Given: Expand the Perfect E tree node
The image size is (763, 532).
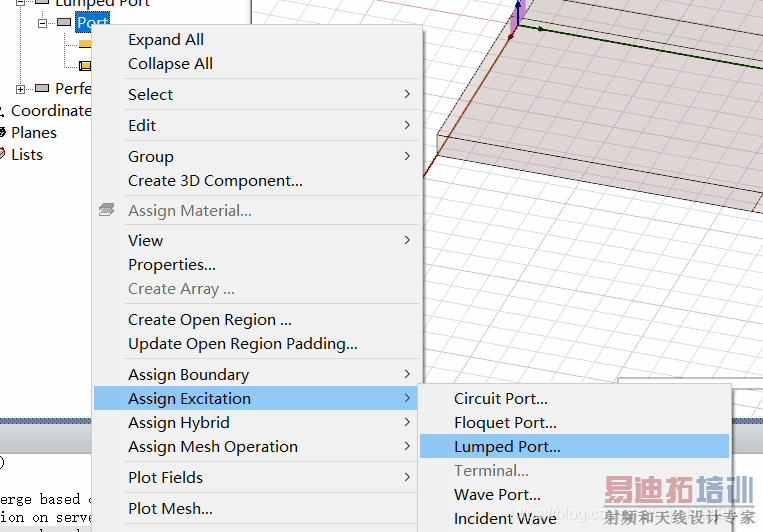Looking at the screenshot, I should coord(21,89).
